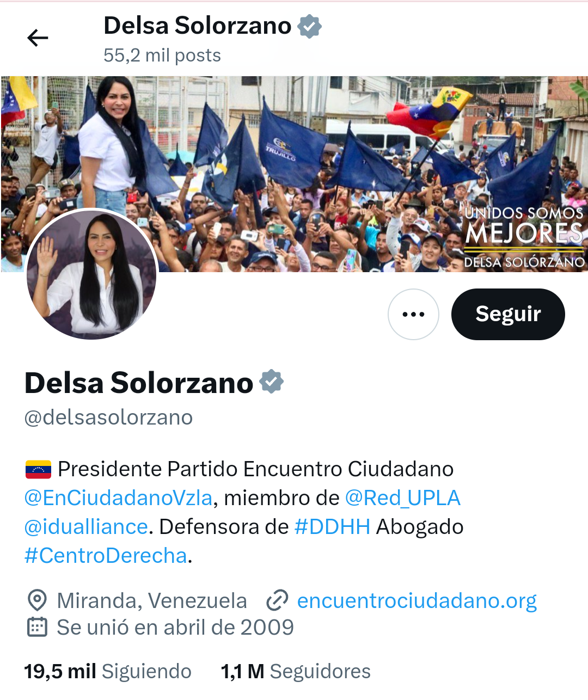Open the @EnCiudadanoVzla mention

tap(119, 498)
